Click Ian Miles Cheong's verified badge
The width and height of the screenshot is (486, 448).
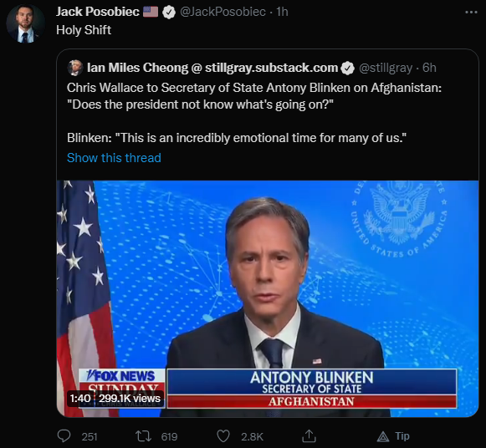(x=348, y=68)
